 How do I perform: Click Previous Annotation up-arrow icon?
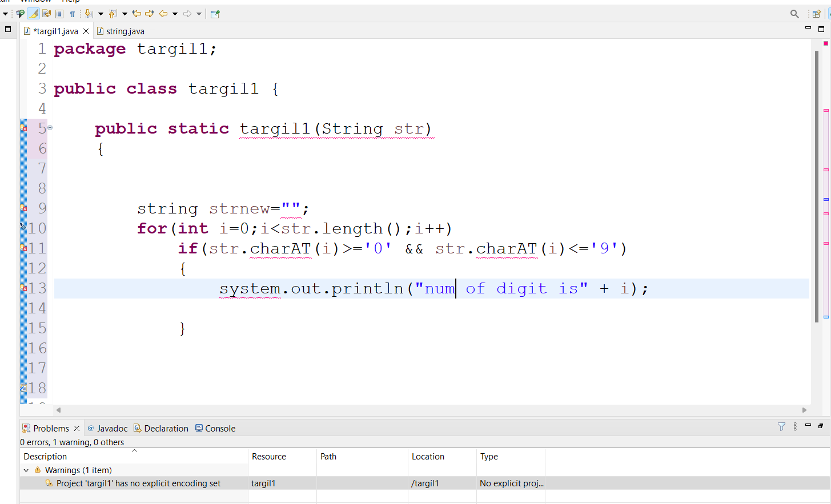point(113,14)
